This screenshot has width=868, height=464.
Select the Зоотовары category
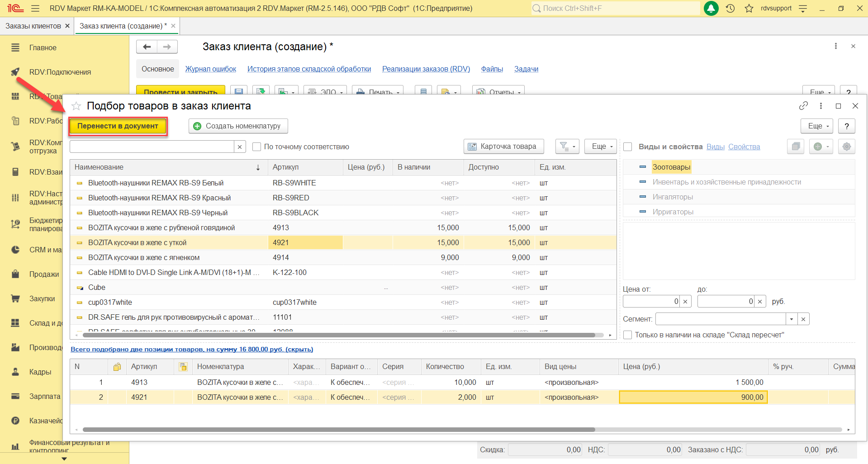(x=671, y=167)
